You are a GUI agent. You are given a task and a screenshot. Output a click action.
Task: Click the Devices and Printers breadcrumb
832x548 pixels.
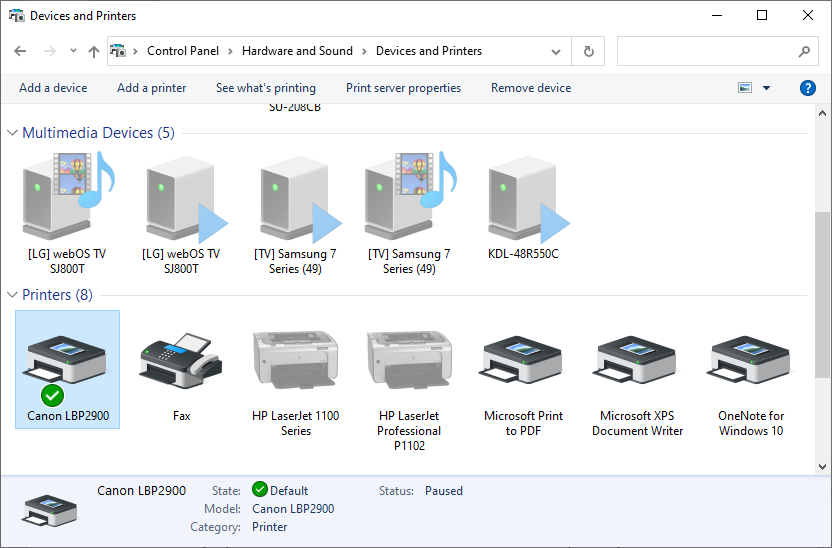(x=429, y=51)
